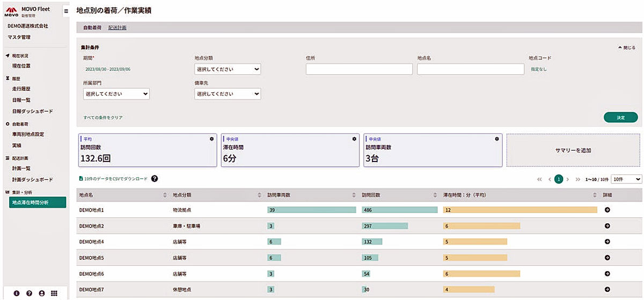Viewport: 644px width, 300px height.
Task: Go to last page double-right arrow
Action: coord(578,179)
